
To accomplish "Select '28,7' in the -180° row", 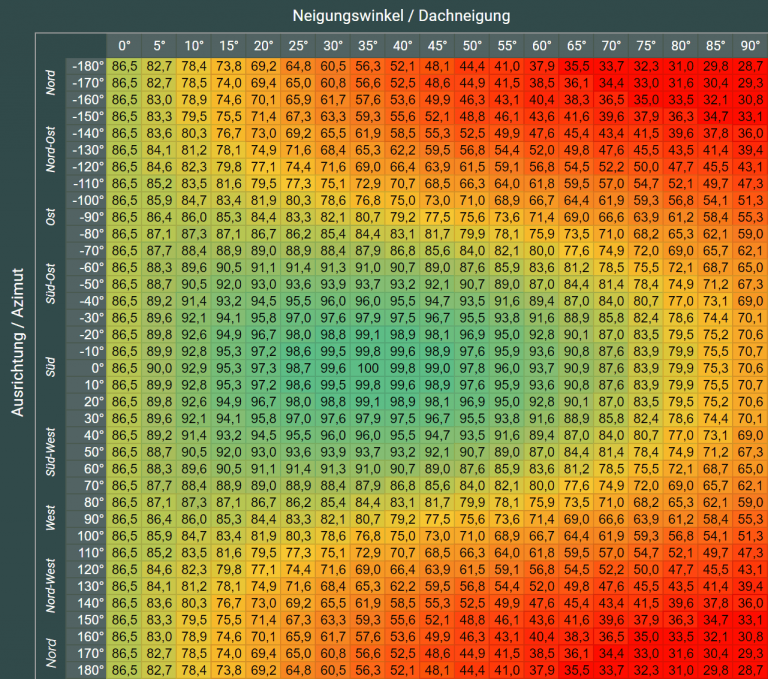I will click(x=750, y=66).
